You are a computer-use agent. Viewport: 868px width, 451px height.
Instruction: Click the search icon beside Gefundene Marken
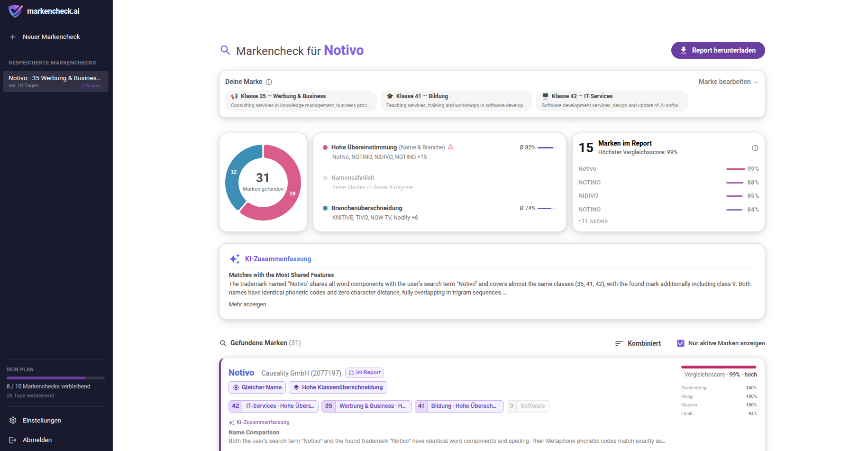(x=223, y=343)
